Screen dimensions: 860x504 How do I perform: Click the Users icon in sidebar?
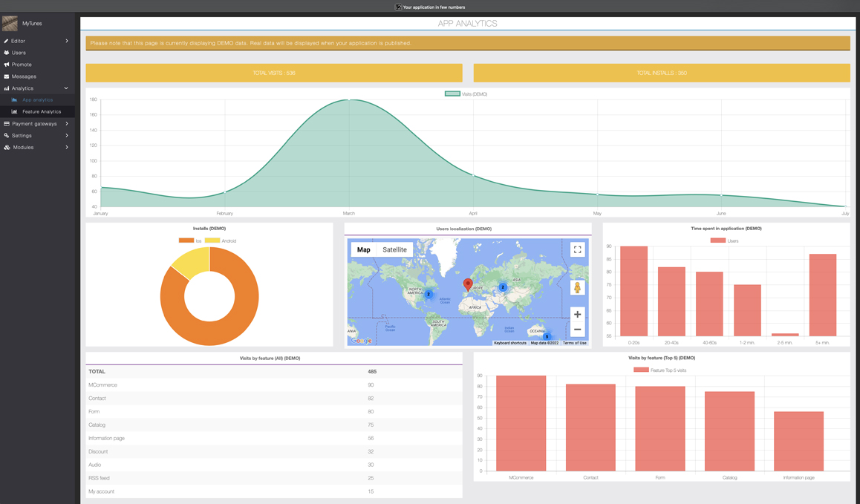(x=7, y=53)
